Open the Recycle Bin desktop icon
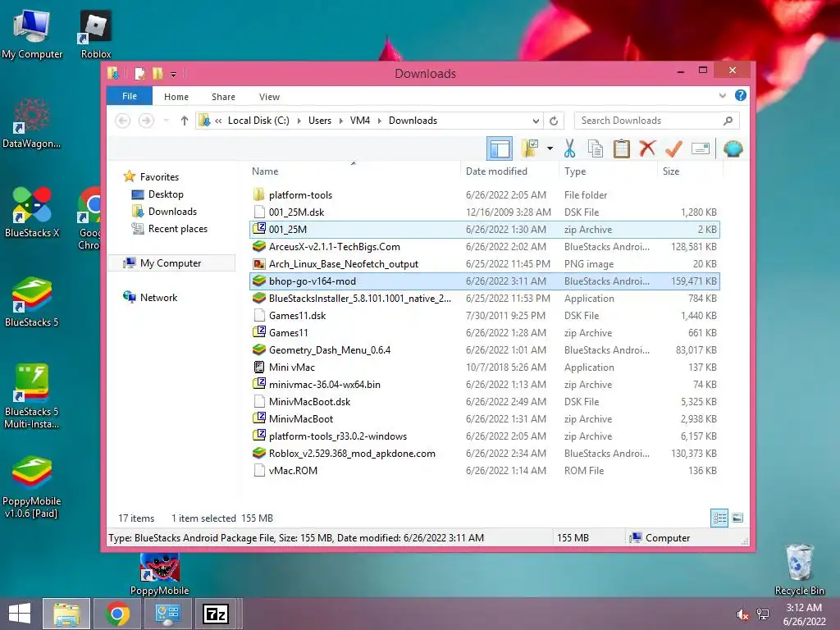This screenshot has width=840, height=630. [x=799, y=569]
